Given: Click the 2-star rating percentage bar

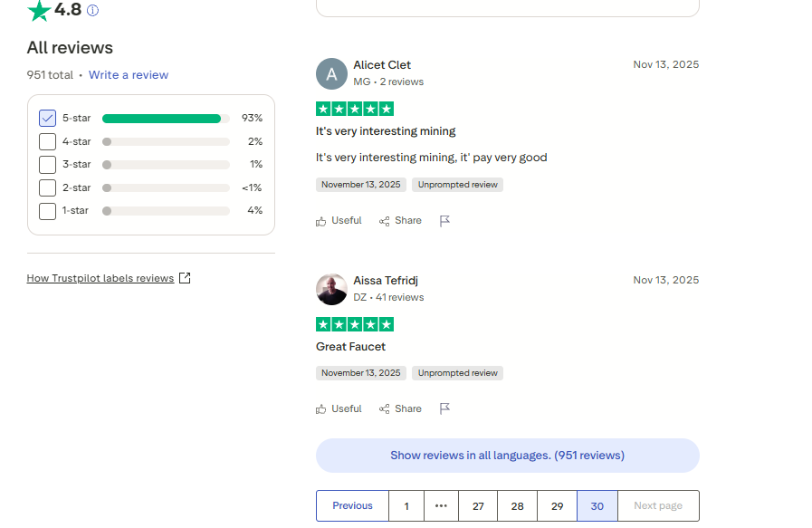Looking at the screenshot, I should coord(166,187).
